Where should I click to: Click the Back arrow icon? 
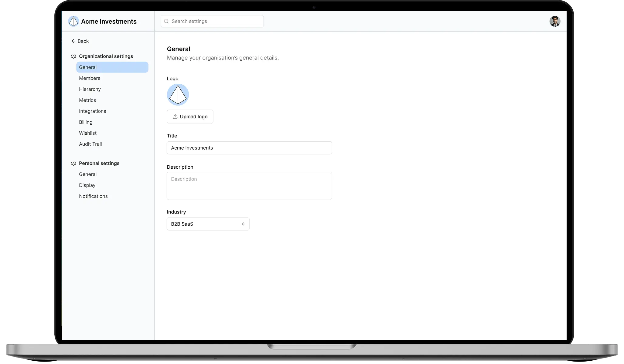click(x=73, y=41)
